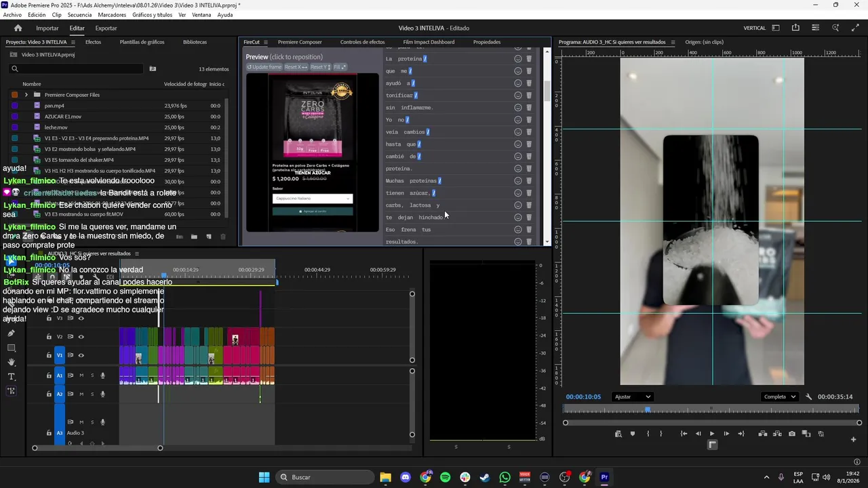Toggle visibility eye of video track V2
The height and width of the screenshot is (488, 868).
pyautogui.click(x=81, y=337)
